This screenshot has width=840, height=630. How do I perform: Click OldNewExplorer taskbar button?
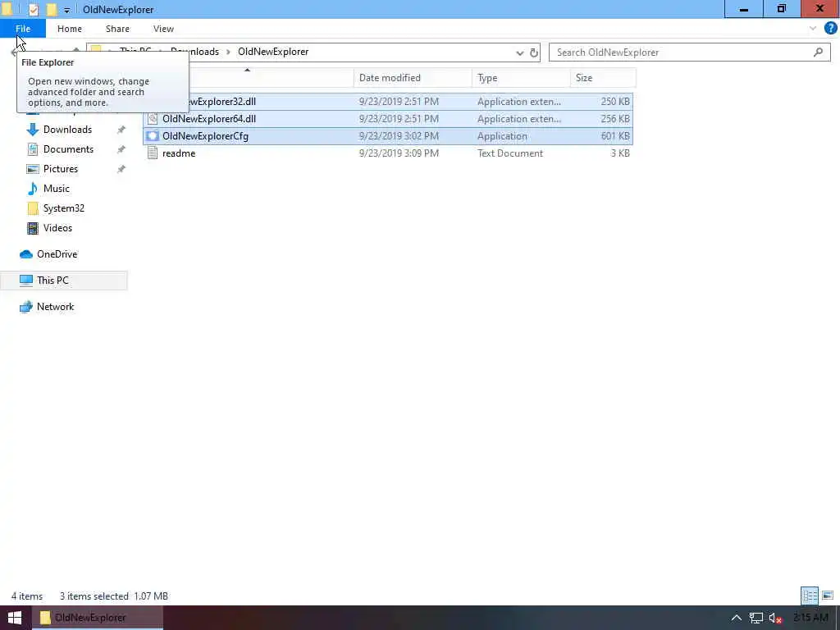pos(98,617)
